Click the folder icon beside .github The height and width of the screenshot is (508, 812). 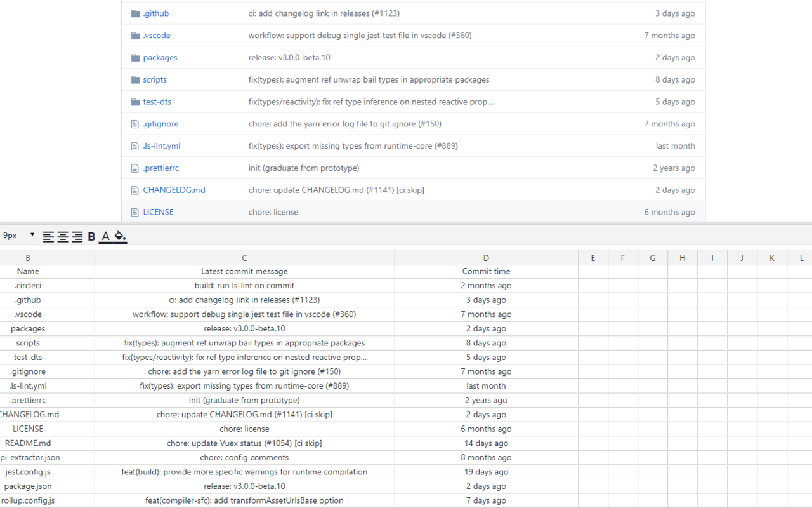tap(135, 13)
